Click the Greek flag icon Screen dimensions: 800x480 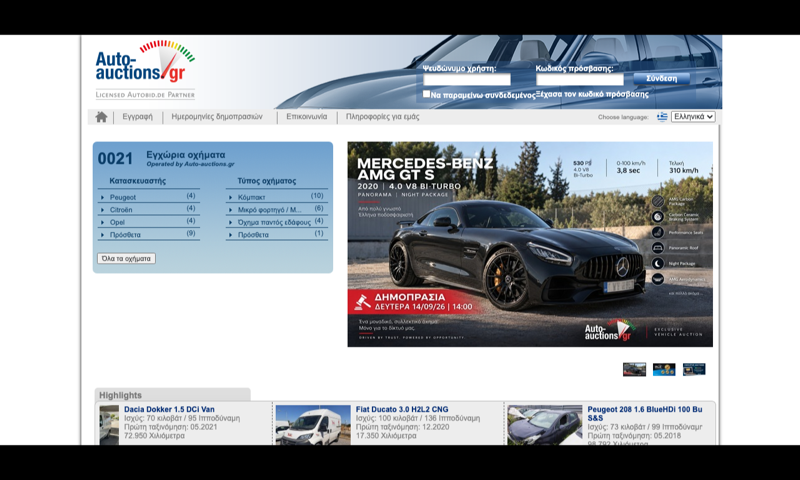tap(662, 117)
